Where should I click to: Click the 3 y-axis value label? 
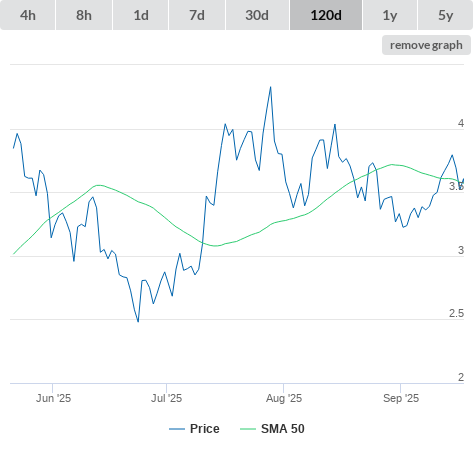point(461,250)
